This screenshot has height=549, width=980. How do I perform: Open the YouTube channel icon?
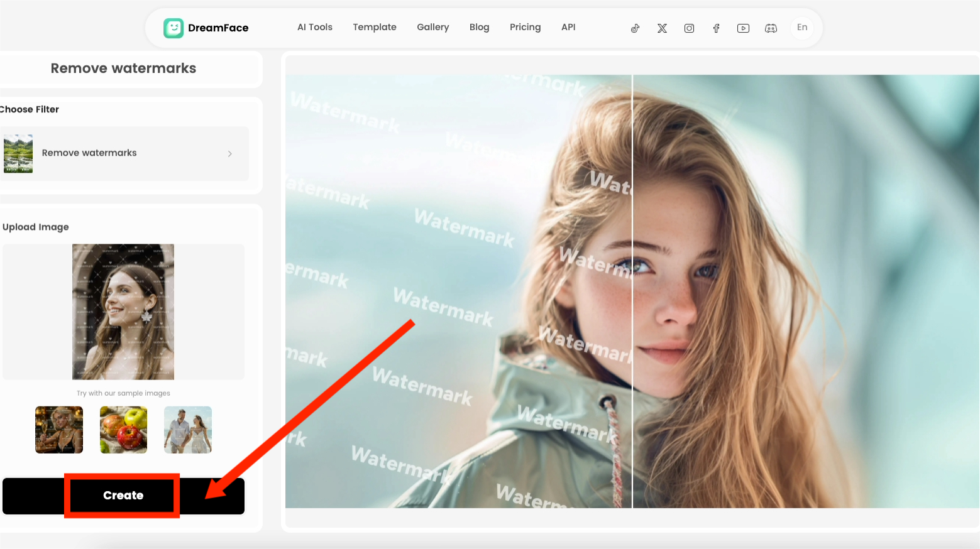[743, 28]
